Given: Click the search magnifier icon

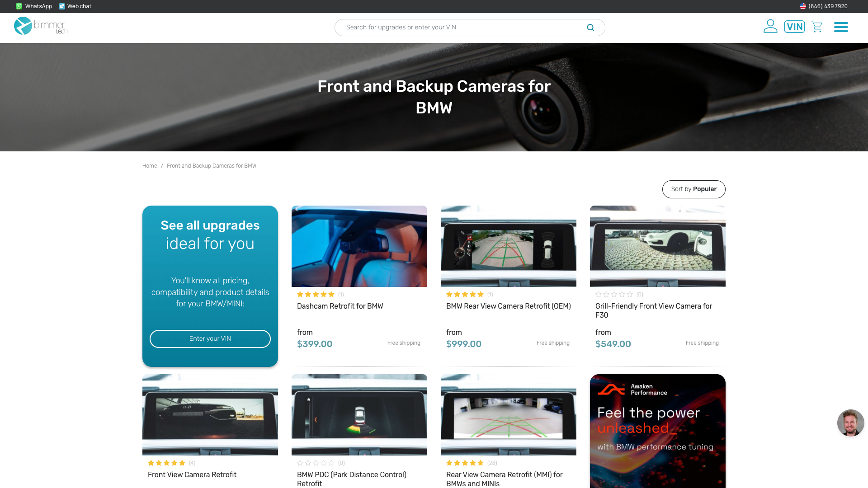Looking at the screenshot, I should click(x=590, y=28).
